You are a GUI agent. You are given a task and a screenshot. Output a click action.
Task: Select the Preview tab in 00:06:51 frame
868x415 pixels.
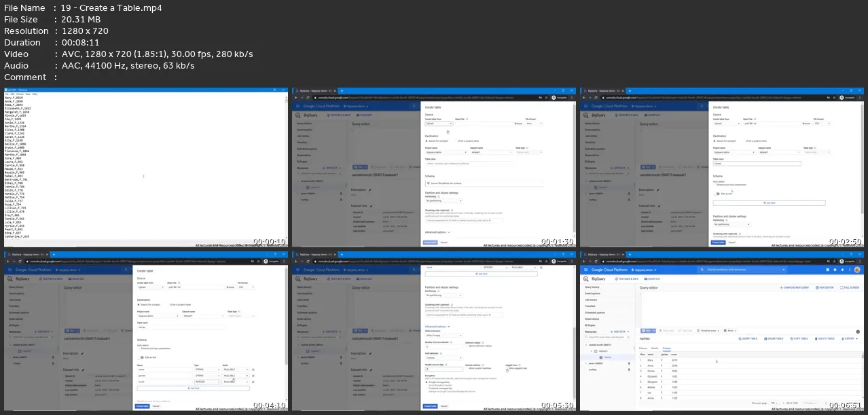coord(667,348)
